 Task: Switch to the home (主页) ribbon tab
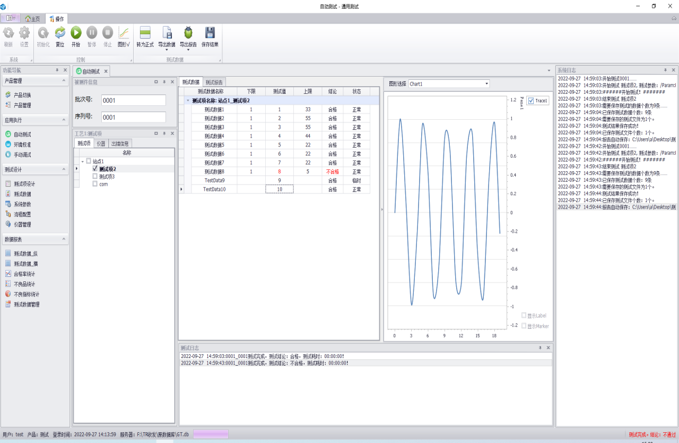tap(32, 19)
